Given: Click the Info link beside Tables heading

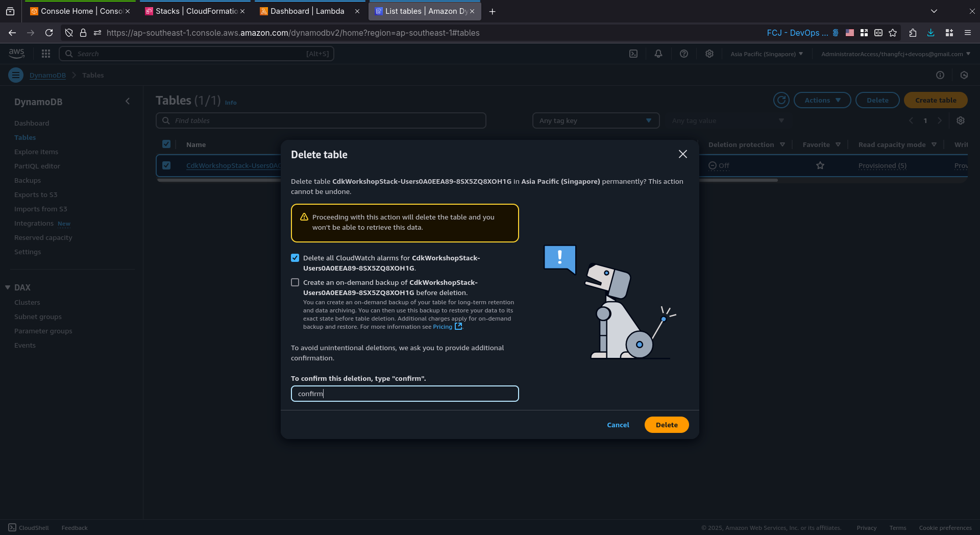Looking at the screenshot, I should click(231, 103).
